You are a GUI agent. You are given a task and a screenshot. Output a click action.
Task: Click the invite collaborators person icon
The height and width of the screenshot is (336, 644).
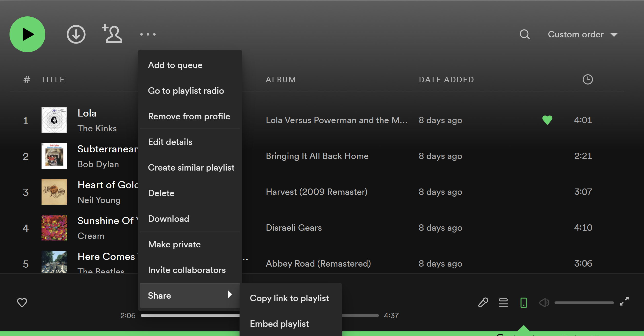pos(112,34)
